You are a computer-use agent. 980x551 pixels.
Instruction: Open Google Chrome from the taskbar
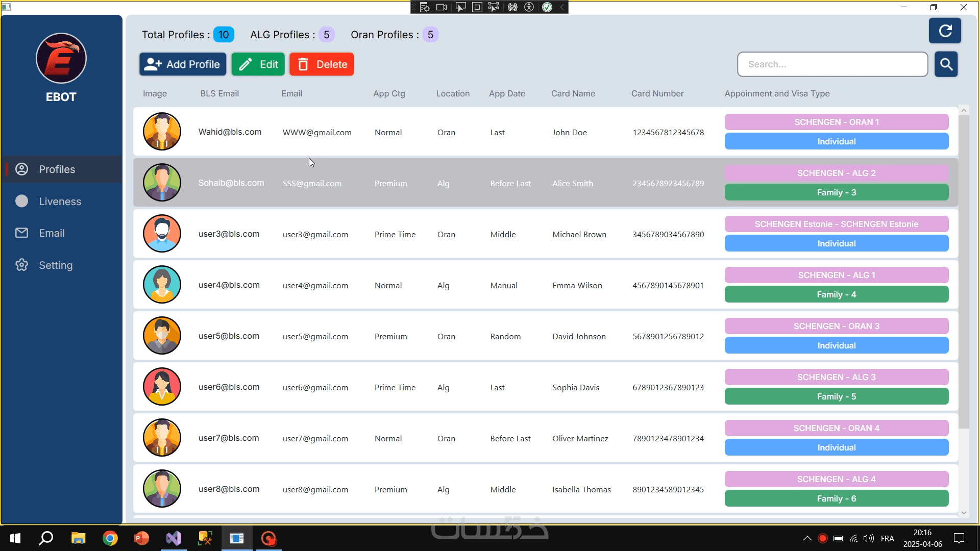tap(110, 538)
